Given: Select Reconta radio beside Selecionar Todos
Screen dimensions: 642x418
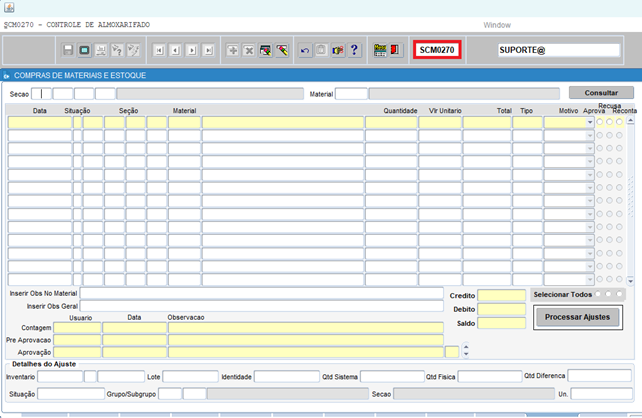Looking at the screenshot, I should (x=619, y=294).
